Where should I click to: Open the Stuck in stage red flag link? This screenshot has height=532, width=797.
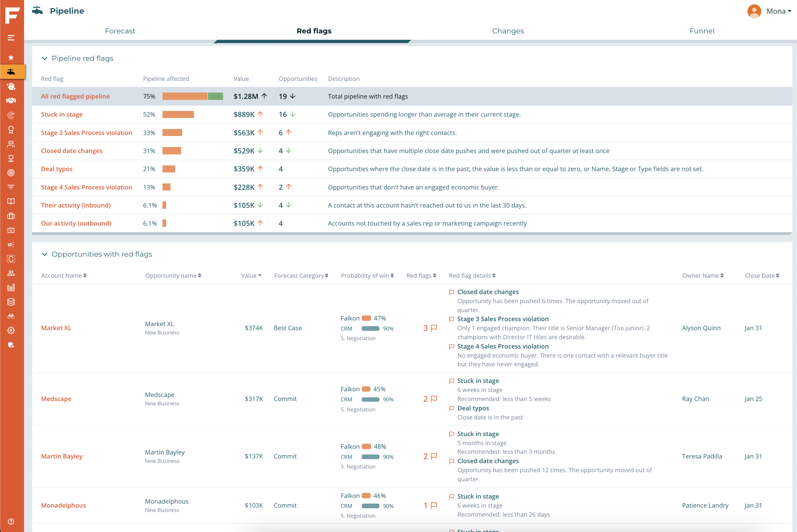62,114
